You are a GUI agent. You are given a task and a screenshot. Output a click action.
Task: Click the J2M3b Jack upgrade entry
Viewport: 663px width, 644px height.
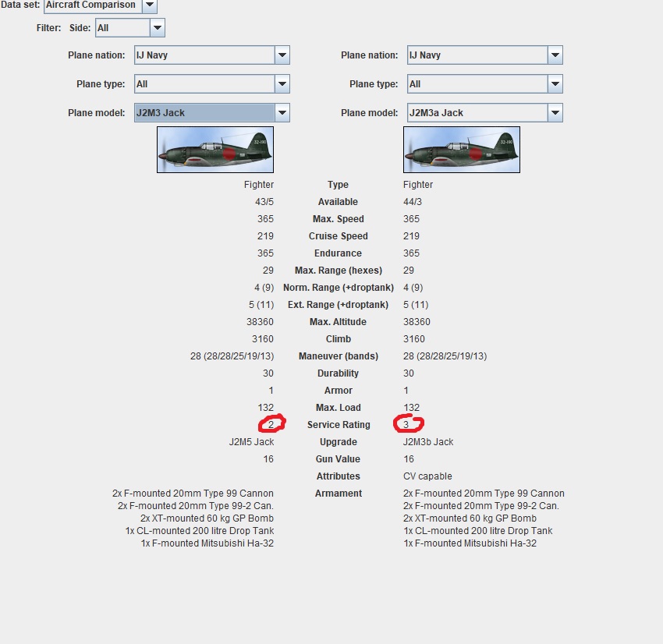[428, 442]
